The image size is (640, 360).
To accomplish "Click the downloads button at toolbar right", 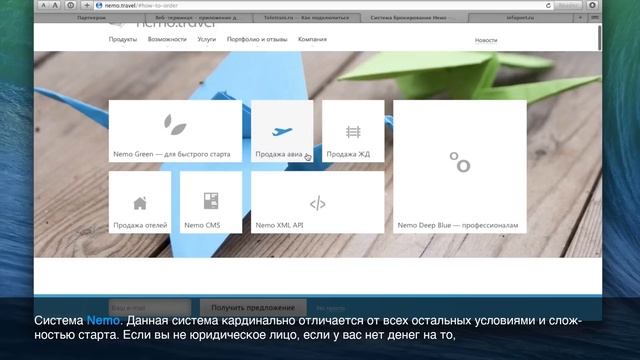I will [592, 5].
